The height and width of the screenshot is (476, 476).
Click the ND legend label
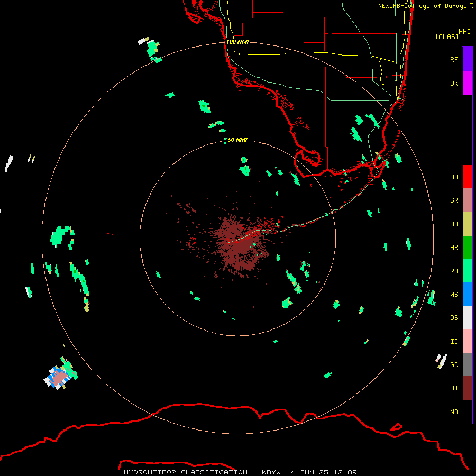pos(454,412)
